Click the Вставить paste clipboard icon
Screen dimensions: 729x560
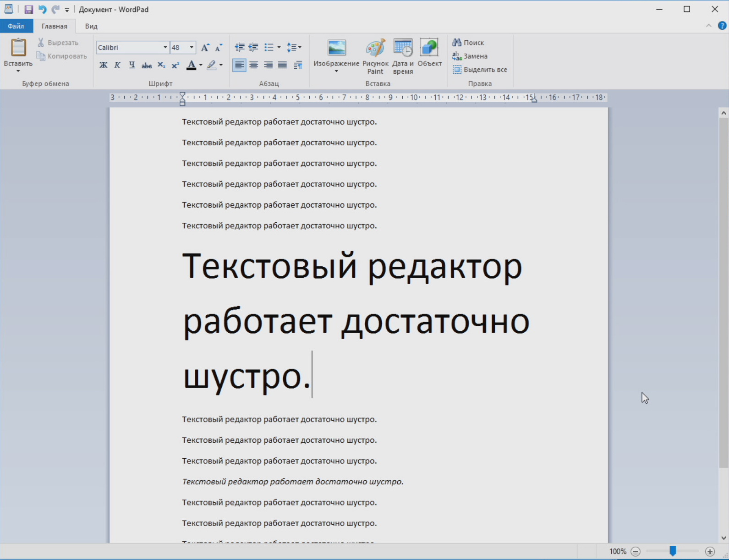(18, 48)
